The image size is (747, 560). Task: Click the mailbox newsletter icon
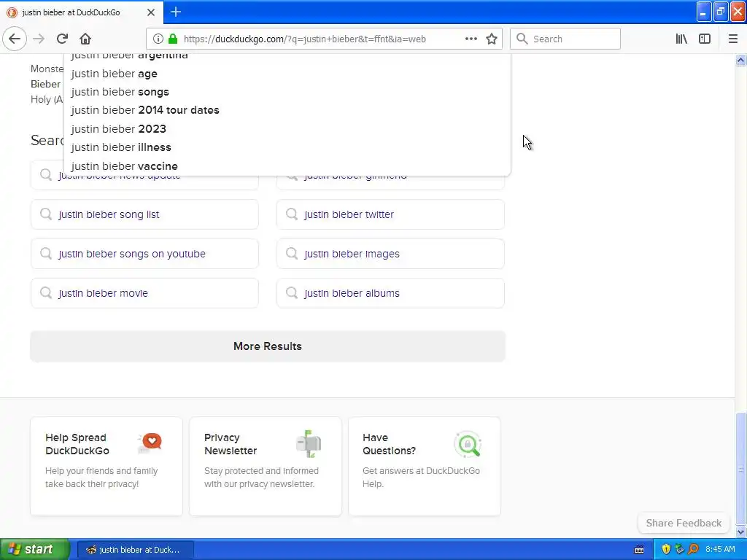309,443
